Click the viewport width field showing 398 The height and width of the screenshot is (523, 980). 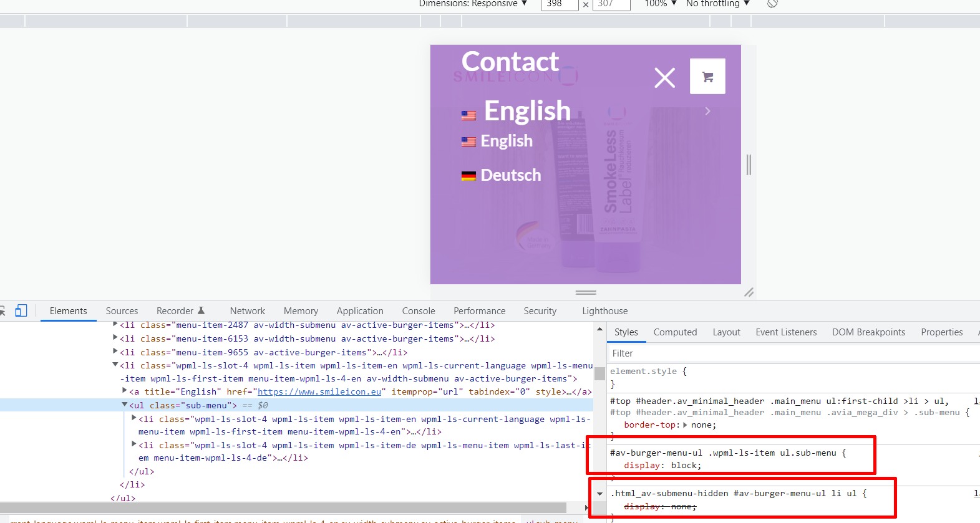559,4
